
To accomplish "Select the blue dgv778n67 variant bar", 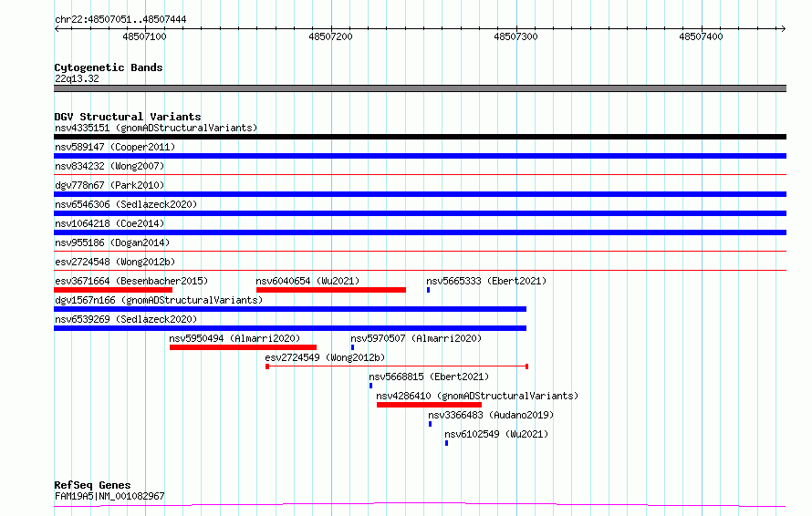I will point(420,194).
